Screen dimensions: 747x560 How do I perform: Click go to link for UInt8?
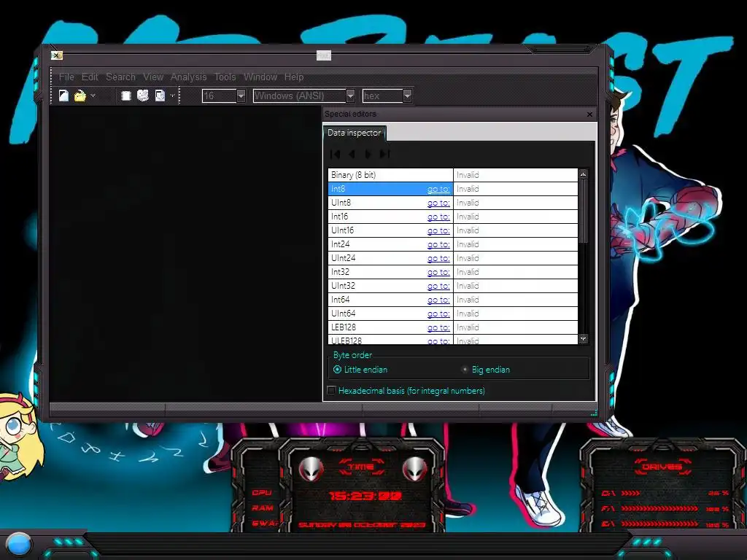(x=438, y=203)
